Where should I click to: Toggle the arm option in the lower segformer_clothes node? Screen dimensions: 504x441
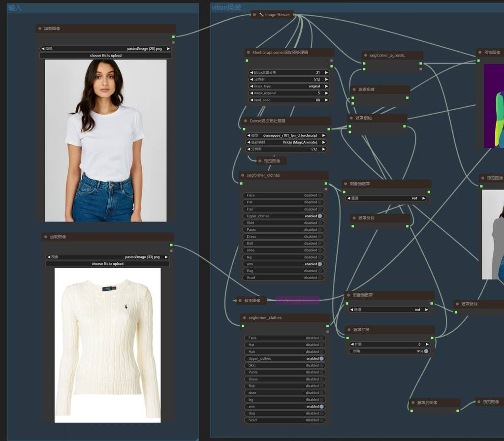(322, 407)
